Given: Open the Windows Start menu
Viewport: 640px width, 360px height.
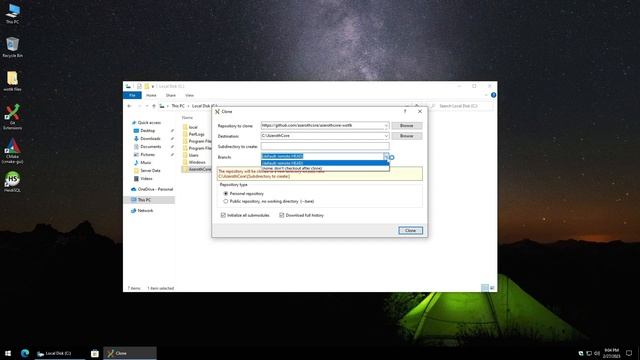Looking at the screenshot, I should point(8,353).
